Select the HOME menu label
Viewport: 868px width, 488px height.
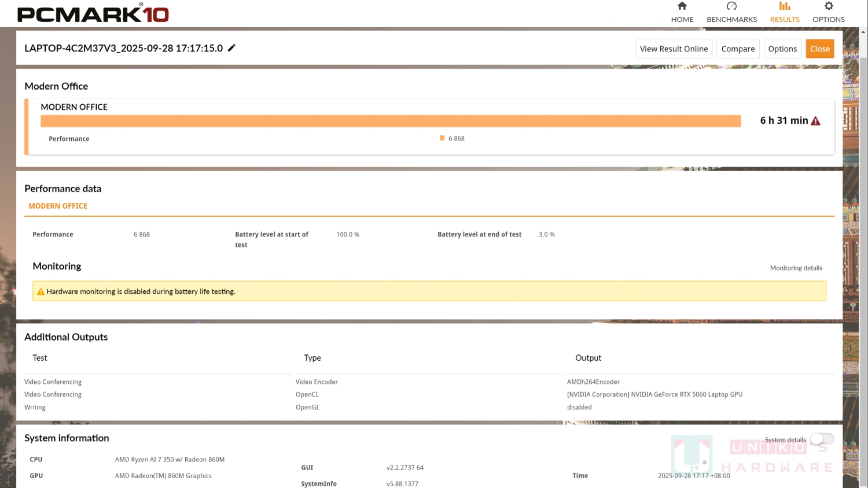pos(682,20)
